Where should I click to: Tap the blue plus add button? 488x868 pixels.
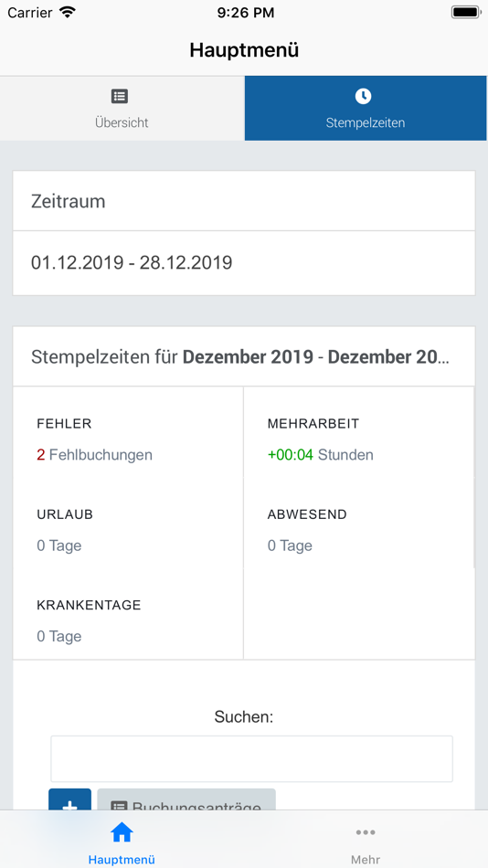69,800
